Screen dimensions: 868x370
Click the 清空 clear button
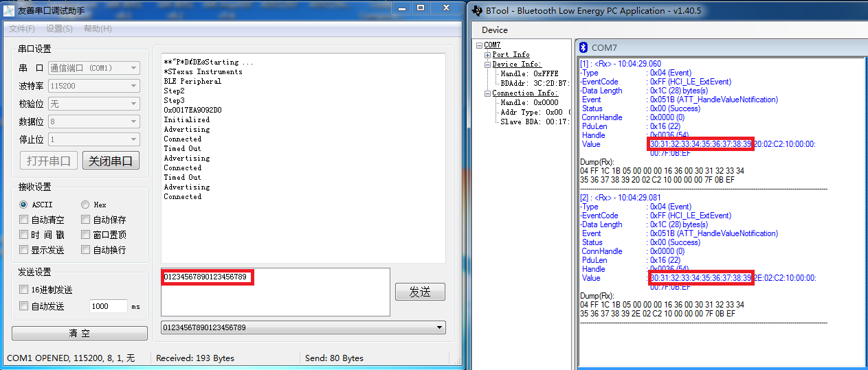pos(80,333)
